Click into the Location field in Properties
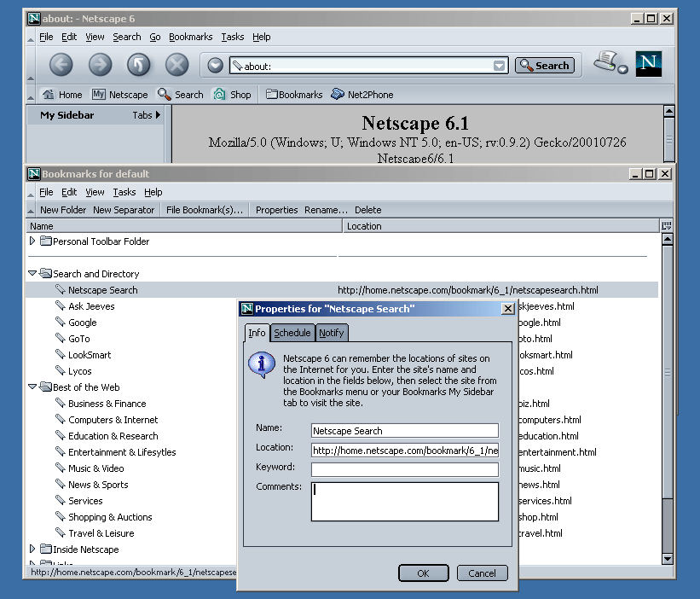700x599 pixels. tap(404, 451)
